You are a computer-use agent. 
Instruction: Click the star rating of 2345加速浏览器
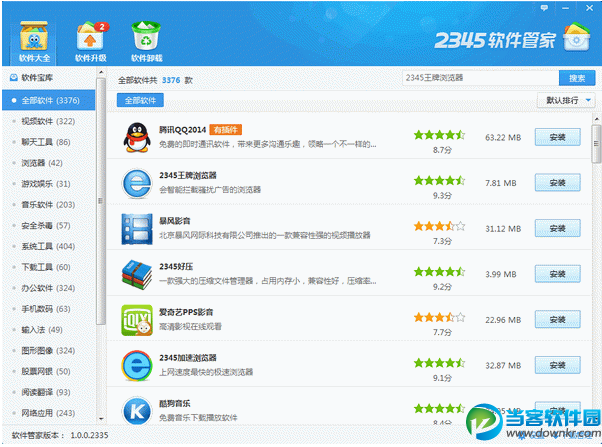click(439, 363)
